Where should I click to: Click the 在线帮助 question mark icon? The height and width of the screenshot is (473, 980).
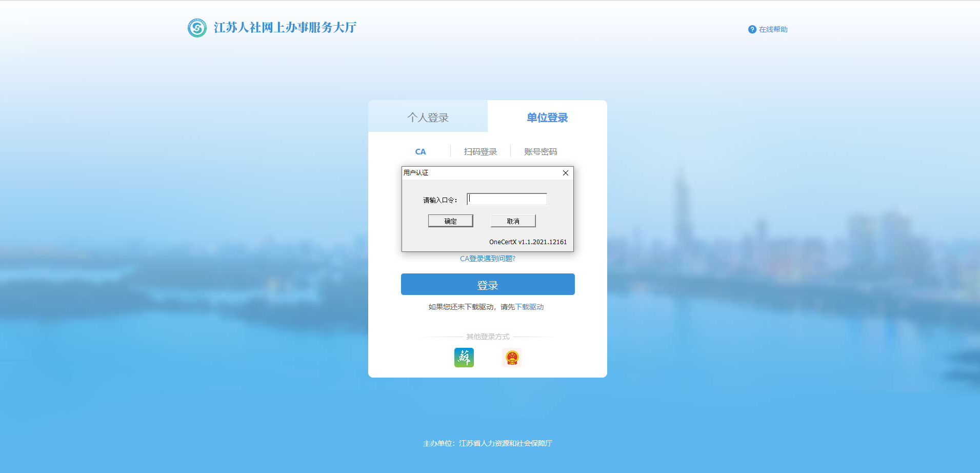pos(752,29)
